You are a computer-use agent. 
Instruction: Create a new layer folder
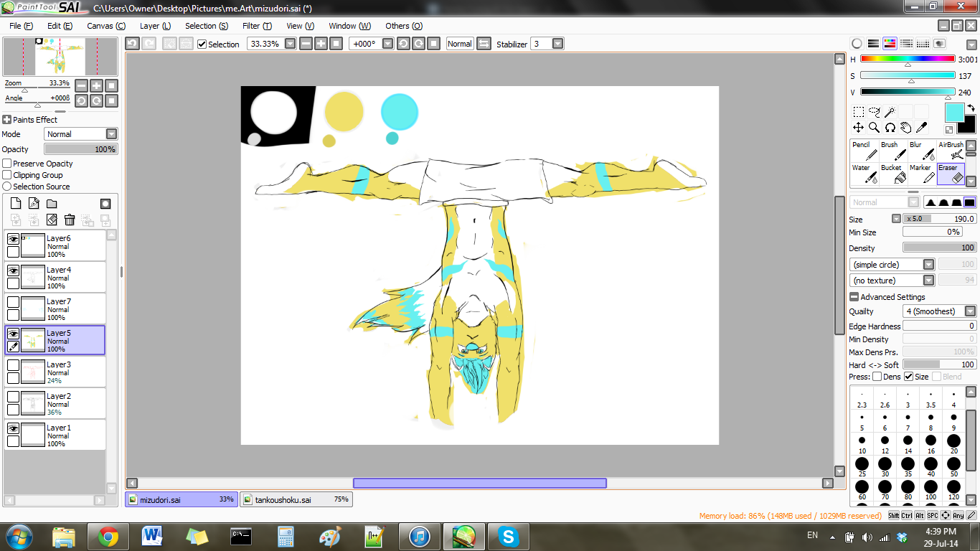coord(52,204)
